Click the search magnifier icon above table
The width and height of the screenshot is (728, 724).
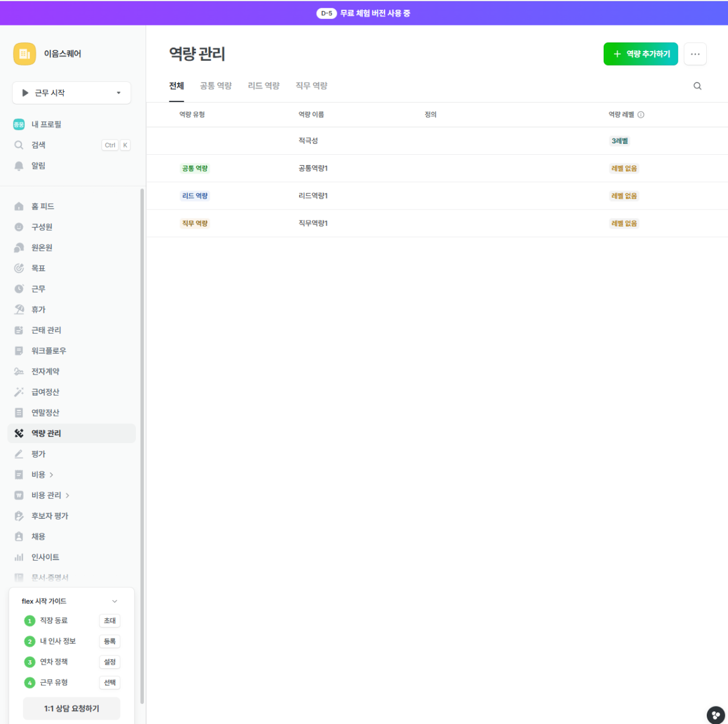(x=697, y=86)
